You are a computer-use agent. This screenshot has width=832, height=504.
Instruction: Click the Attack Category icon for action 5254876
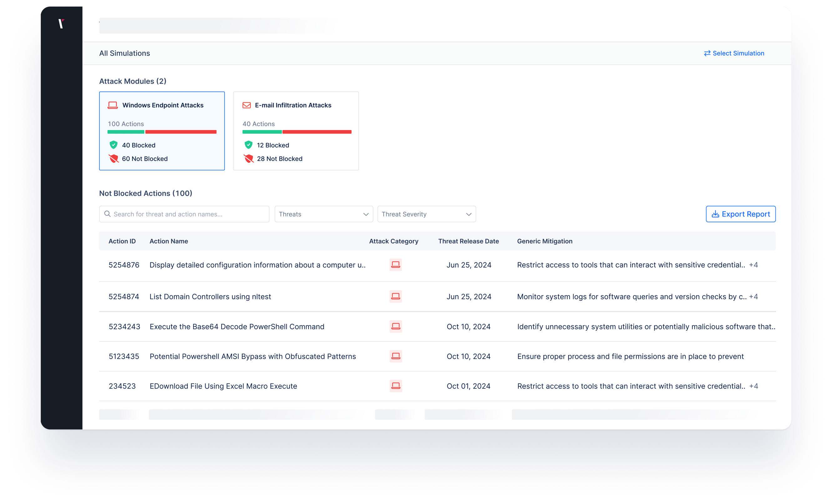(x=396, y=265)
